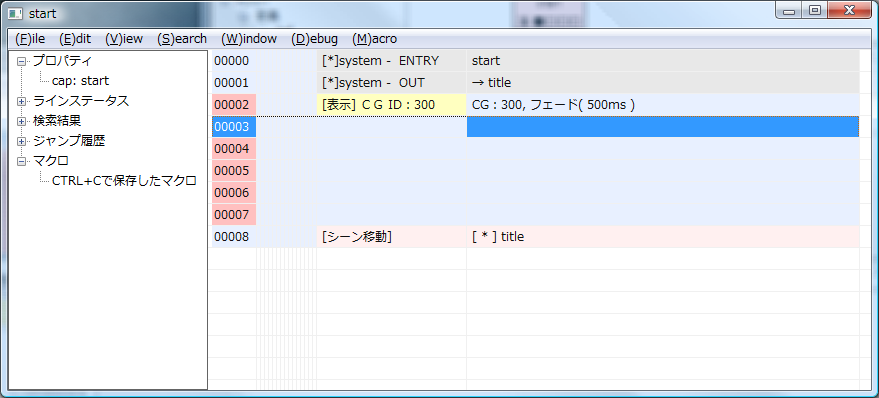Click line number 00004
The width and height of the screenshot is (879, 398).
[234, 149]
